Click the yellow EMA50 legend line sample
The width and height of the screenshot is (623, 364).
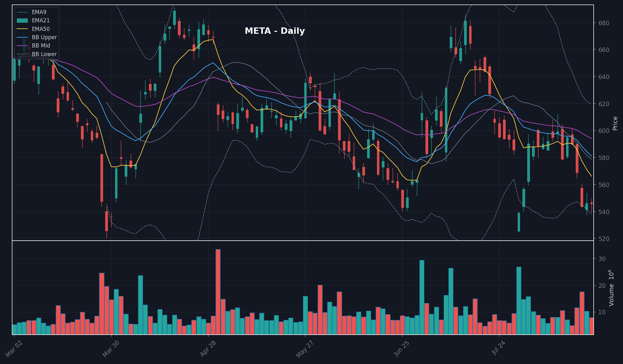[x=22, y=29]
